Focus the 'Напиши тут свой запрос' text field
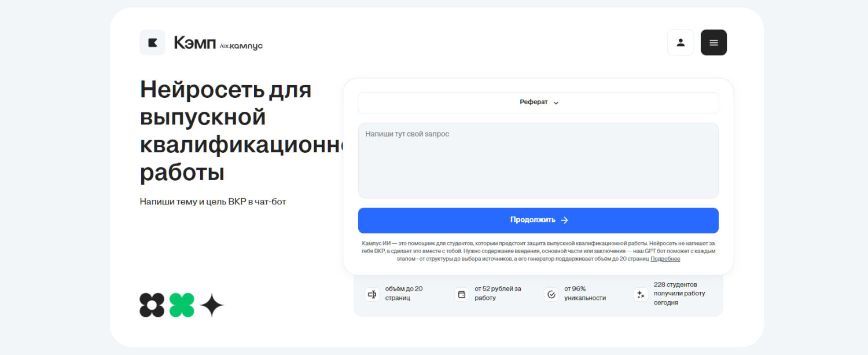 click(538, 160)
